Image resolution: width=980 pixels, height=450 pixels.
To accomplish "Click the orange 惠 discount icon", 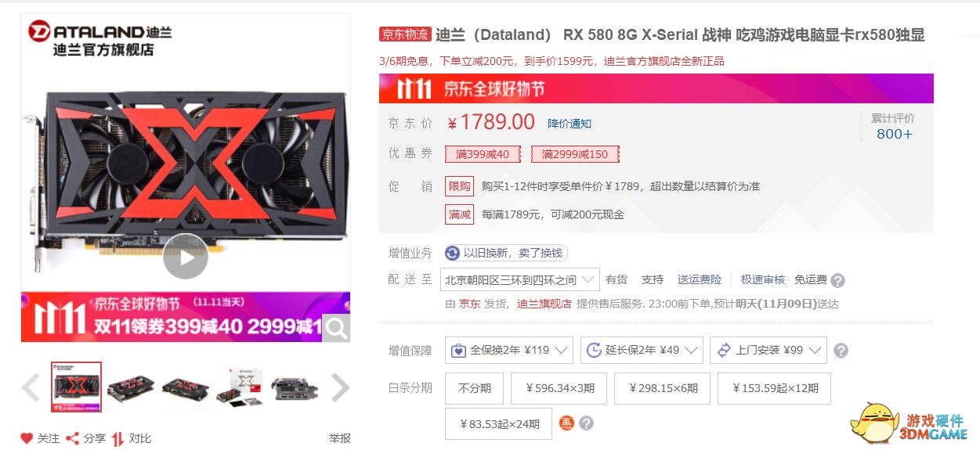I will 566,423.
